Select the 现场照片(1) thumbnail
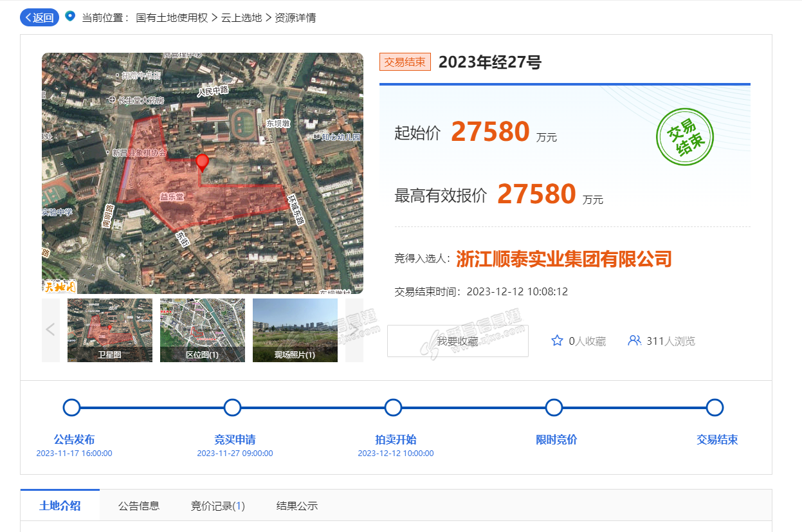The height and width of the screenshot is (532, 802). click(295, 330)
